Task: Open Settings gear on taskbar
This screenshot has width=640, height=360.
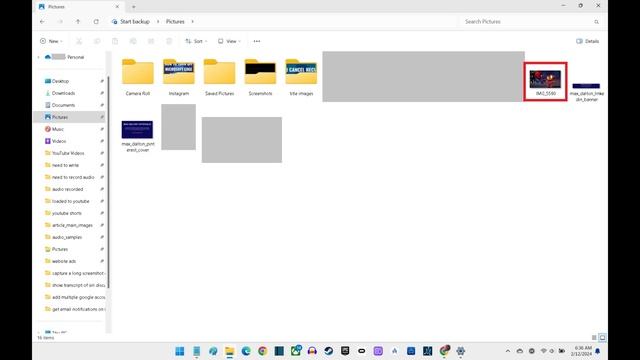Action: tap(461, 351)
